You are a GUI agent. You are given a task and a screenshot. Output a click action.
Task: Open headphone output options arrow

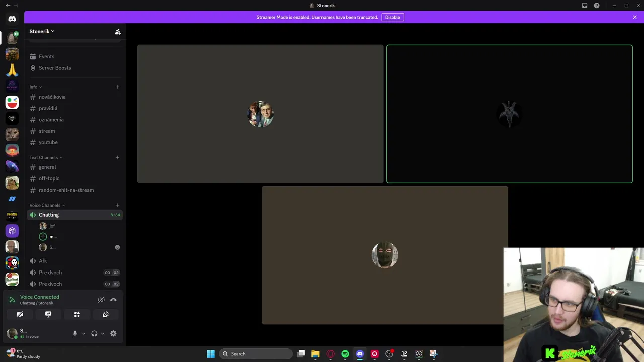click(103, 333)
